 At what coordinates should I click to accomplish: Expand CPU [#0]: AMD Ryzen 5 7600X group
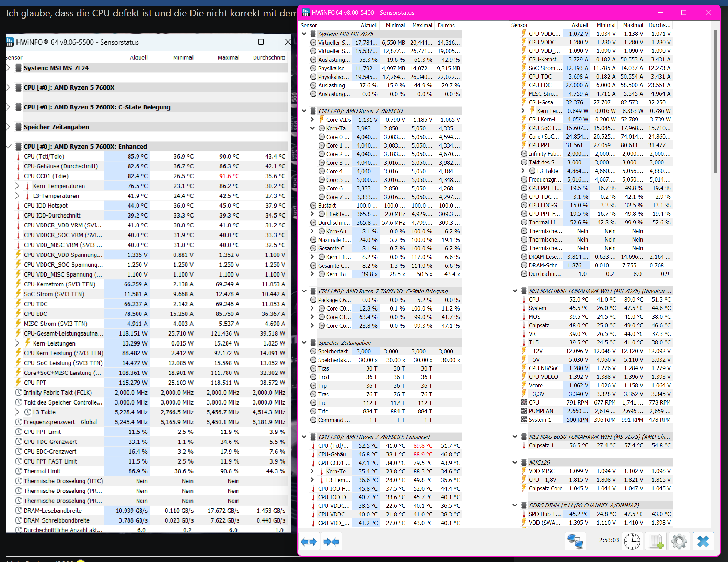click(8, 87)
